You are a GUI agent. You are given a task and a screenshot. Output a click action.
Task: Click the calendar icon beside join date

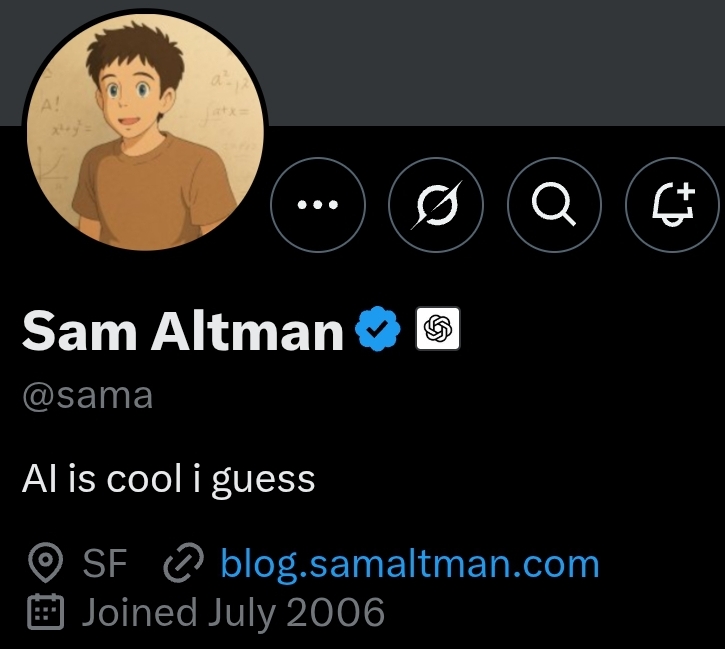coord(44,612)
